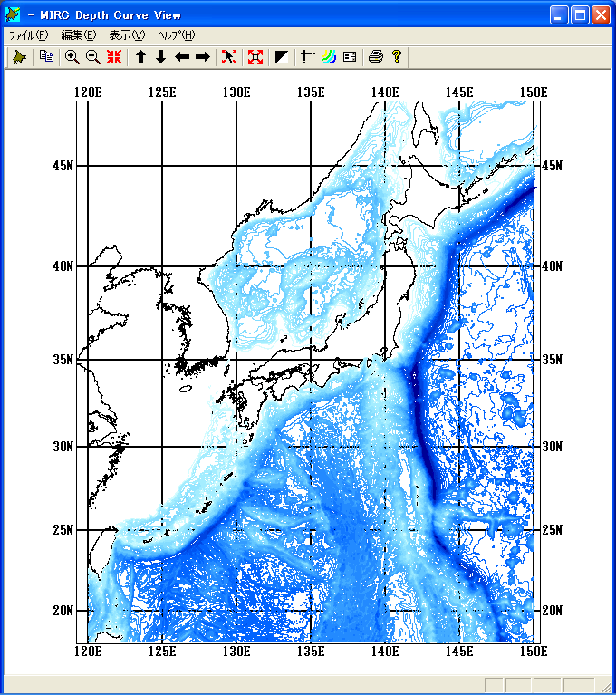The height and width of the screenshot is (695, 616).
Task: Pan the map left with left arrow
Action: pyautogui.click(x=182, y=57)
